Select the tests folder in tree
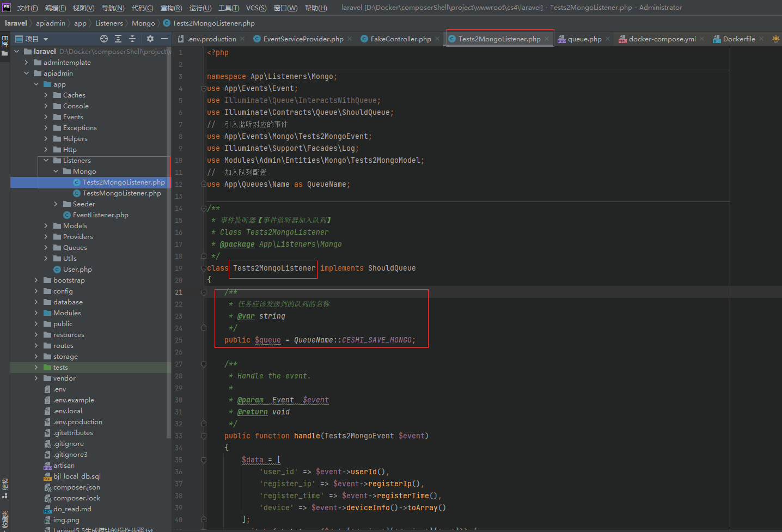The width and height of the screenshot is (782, 532). pyautogui.click(x=60, y=368)
